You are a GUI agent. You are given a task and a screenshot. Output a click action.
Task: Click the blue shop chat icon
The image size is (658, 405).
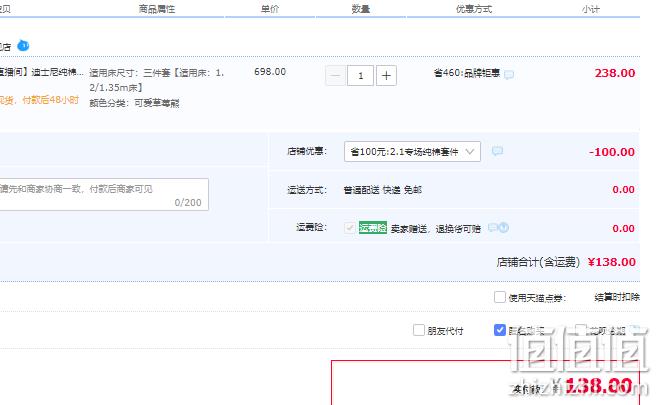23,45
